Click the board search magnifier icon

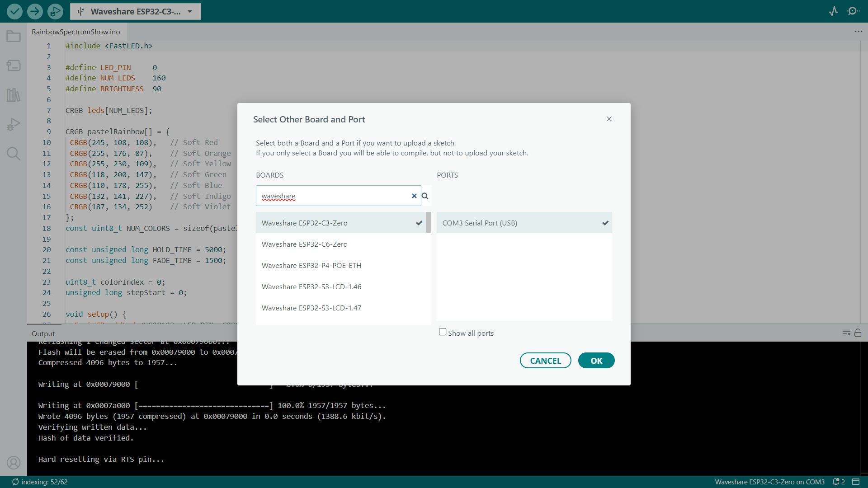pos(425,196)
